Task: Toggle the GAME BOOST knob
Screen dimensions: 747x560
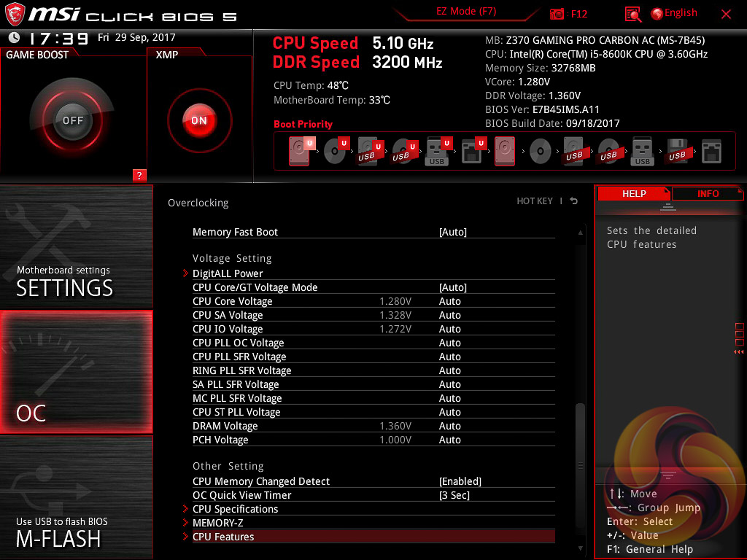Action: [72, 120]
